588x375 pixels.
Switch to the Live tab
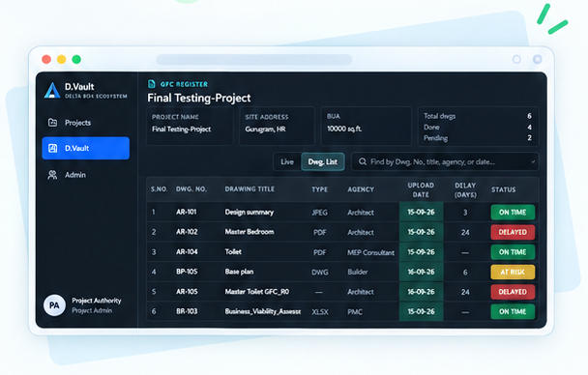(x=287, y=161)
